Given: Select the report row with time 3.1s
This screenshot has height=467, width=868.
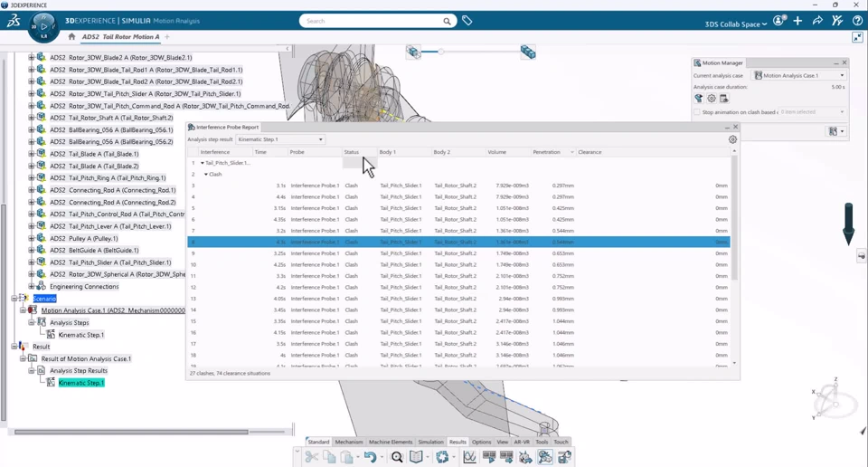Looking at the screenshot, I should [458, 186].
